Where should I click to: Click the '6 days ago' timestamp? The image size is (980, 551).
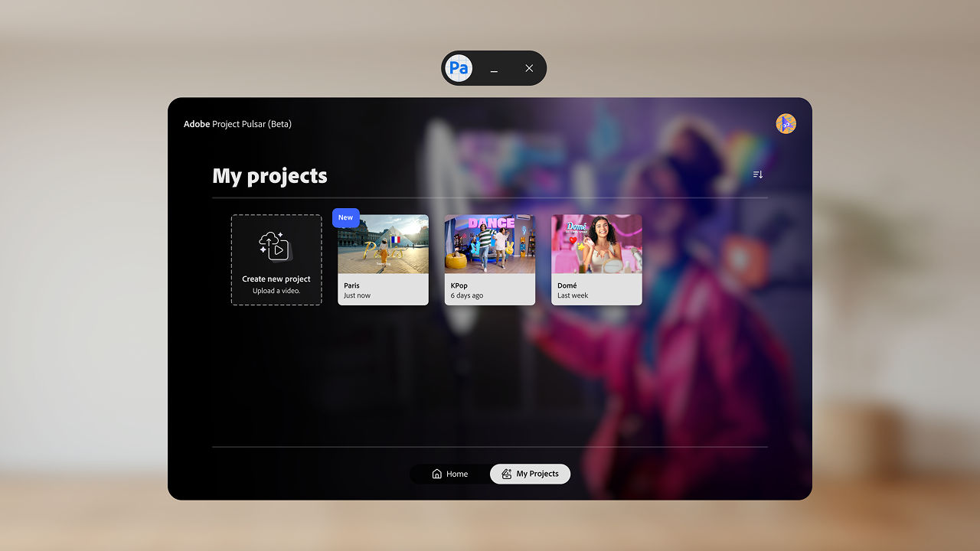(467, 295)
